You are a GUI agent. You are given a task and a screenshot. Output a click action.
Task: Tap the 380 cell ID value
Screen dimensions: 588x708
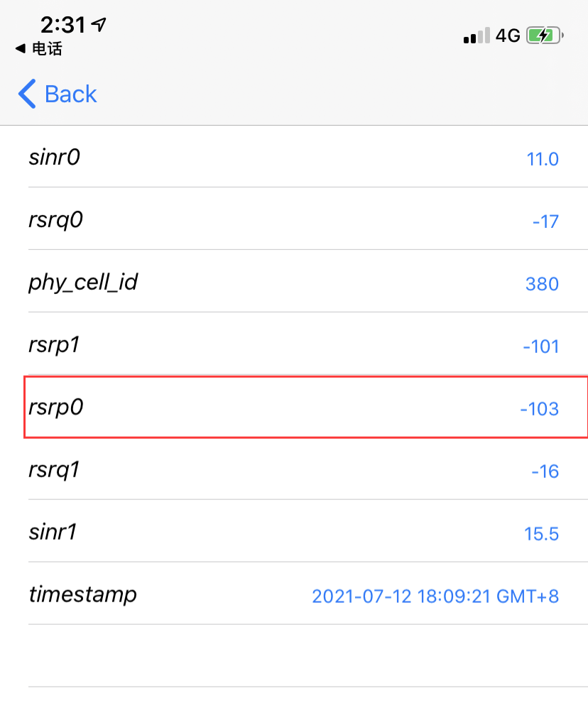click(x=542, y=285)
